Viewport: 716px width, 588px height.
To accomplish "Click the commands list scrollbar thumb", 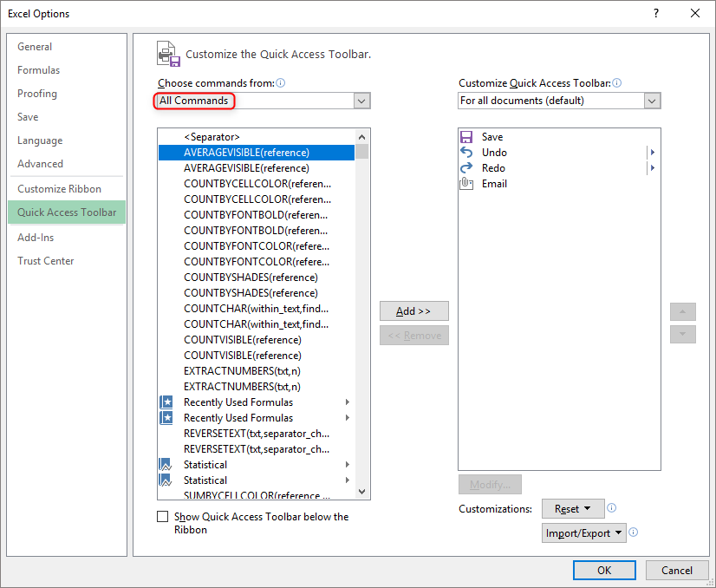I will pyautogui.click(x=362, y=152).
